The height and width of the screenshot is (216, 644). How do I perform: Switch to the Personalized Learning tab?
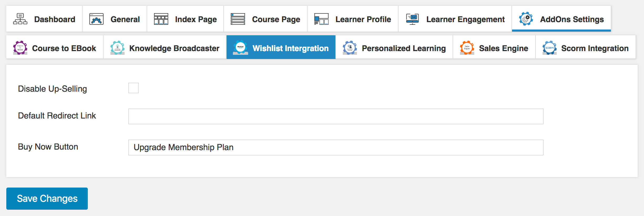click(x=403, y=48)
